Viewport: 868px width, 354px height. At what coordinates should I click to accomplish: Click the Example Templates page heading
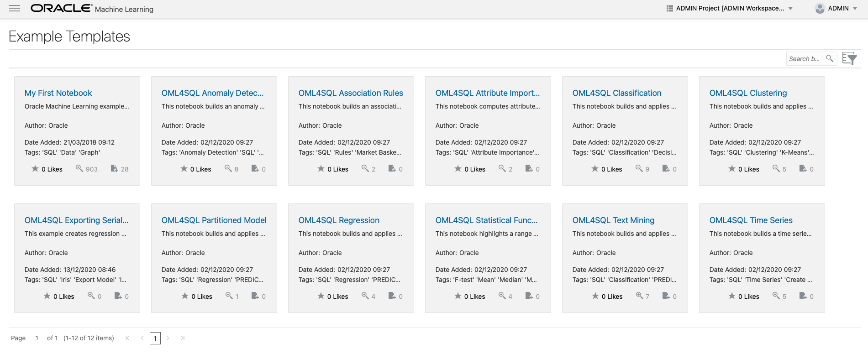69,36
